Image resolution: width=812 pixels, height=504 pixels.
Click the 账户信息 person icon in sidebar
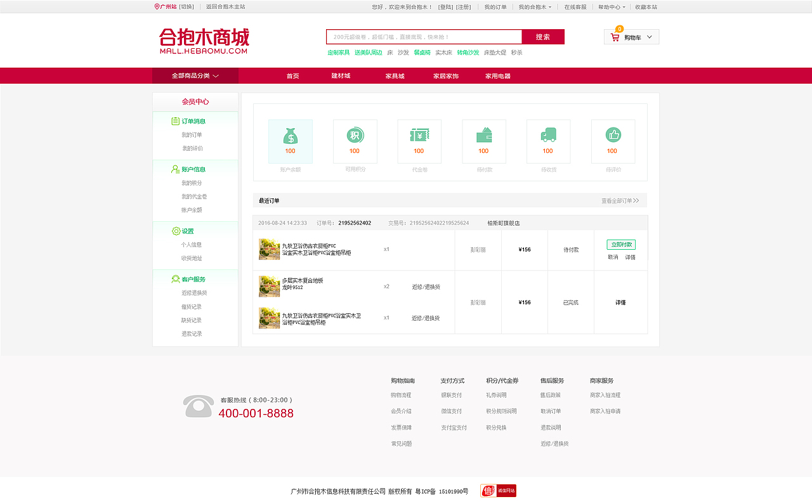point(174,169)
